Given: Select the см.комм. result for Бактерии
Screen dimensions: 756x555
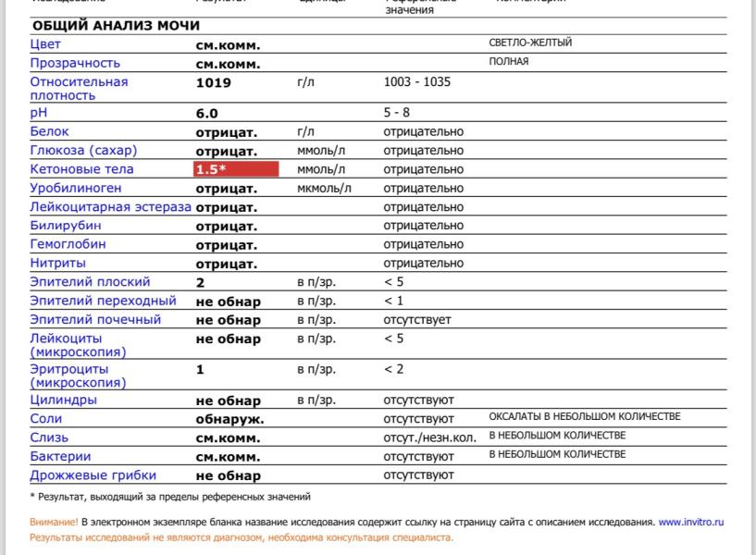Looking at the screenshot, I should [228, 457].
